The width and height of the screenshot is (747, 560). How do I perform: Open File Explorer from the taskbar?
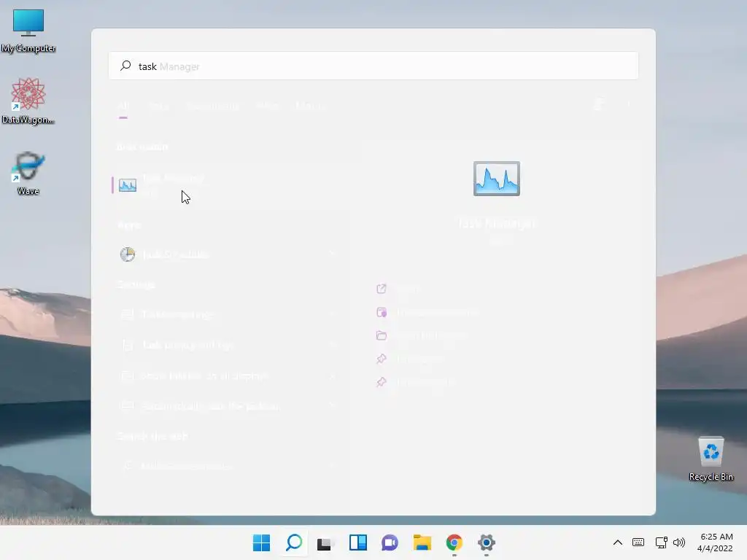point(422,542)
